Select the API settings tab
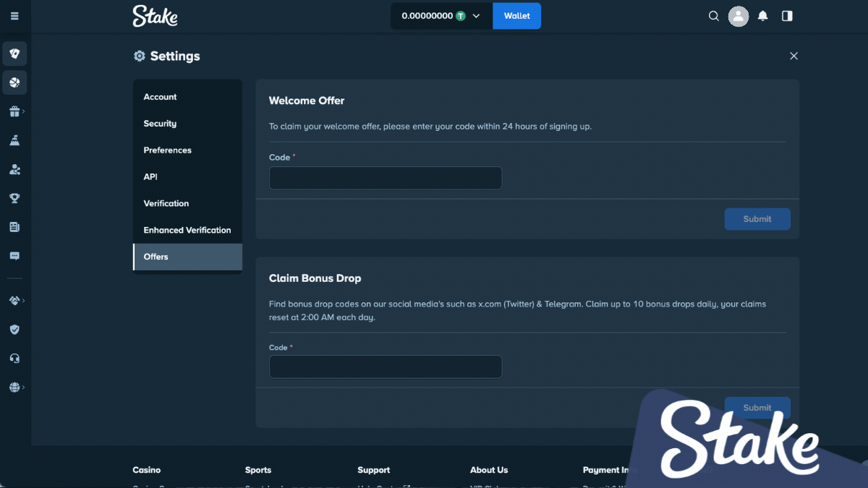The width and height of the screenshot is (868, 488). 187,177
